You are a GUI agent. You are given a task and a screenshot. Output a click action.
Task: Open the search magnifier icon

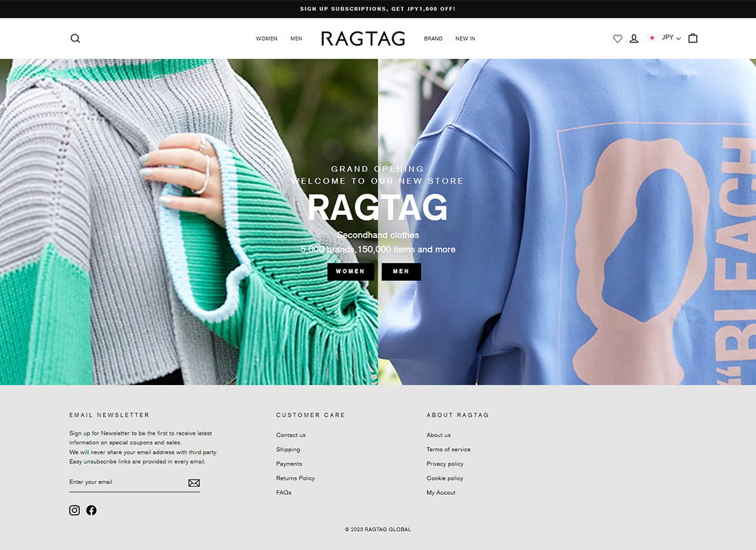point(75,38)
